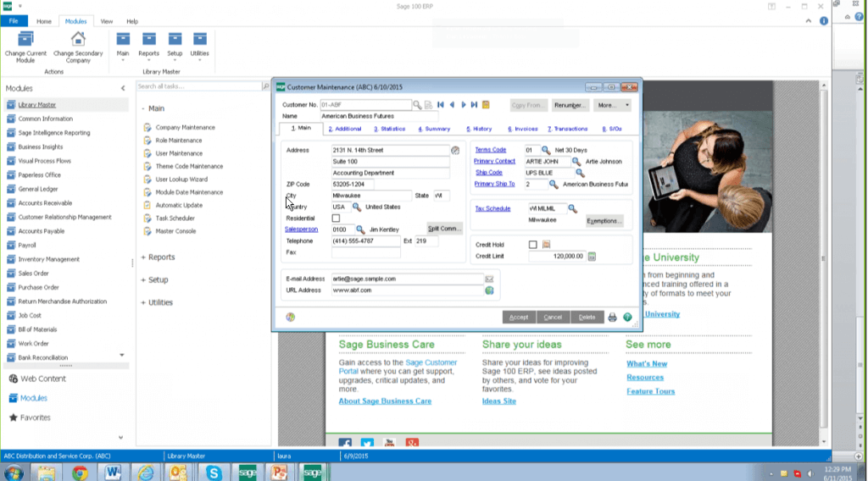This screenshot has height=481, width=868.
Task: Click envelope icon next to E-mail Address
Action: [x=489, y=279]
